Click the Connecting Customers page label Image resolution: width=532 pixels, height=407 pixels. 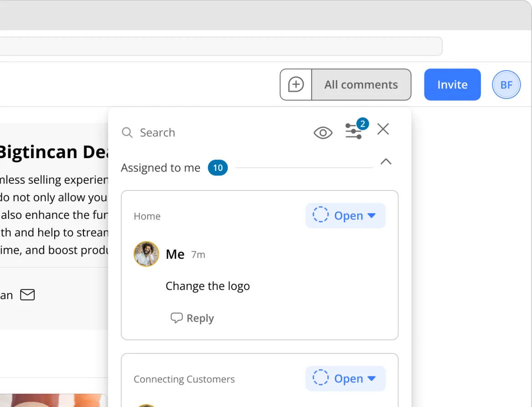click(184, 379)
